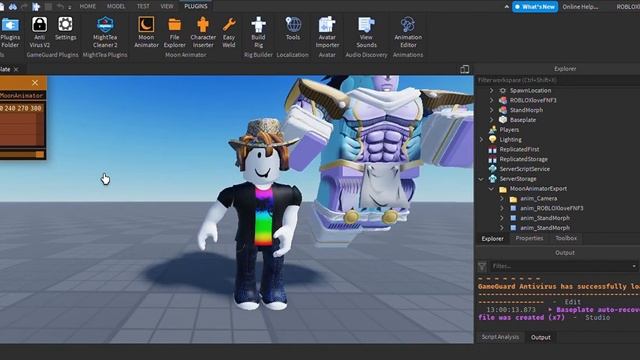Select the Lighting service
Screen dimensions: 640x360
coord(510,140)
